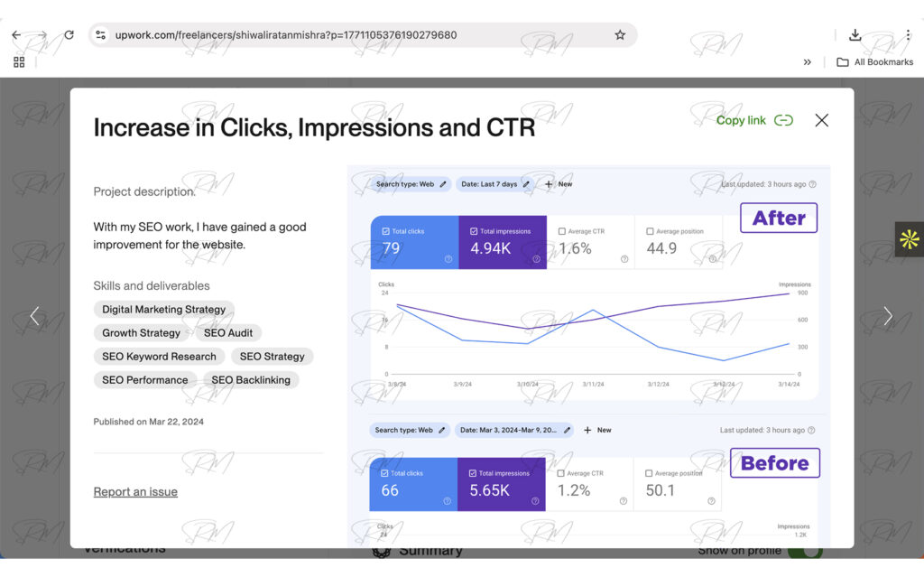Select the SEO Strategy skill tag

pos(273,357)
